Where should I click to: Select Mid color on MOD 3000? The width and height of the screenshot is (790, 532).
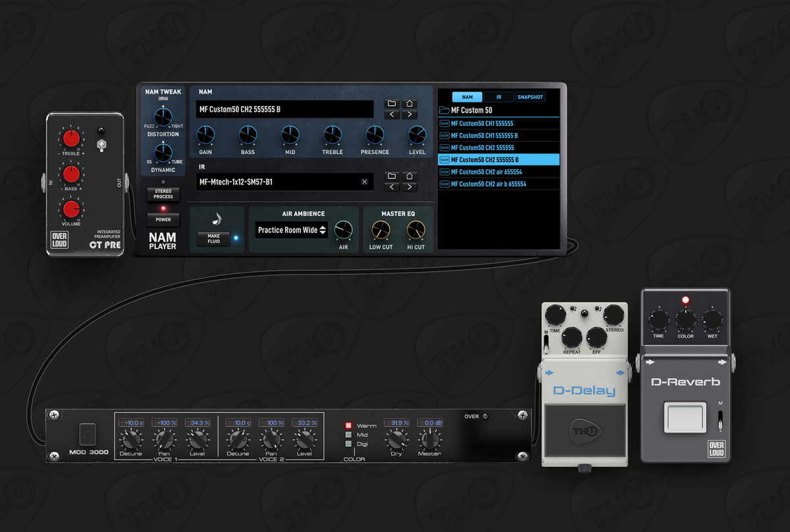pyautogui.click(x=349, y=435)
